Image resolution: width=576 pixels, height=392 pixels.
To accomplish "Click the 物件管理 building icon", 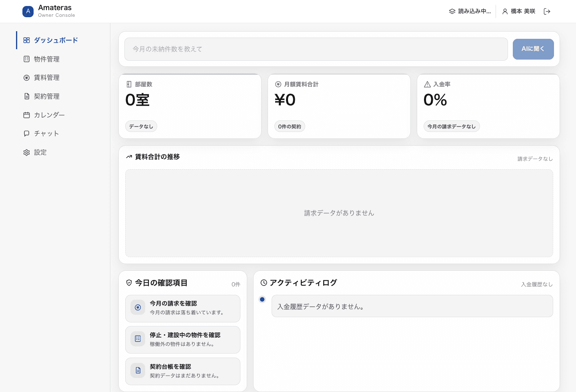I will [x=26, y=59].
